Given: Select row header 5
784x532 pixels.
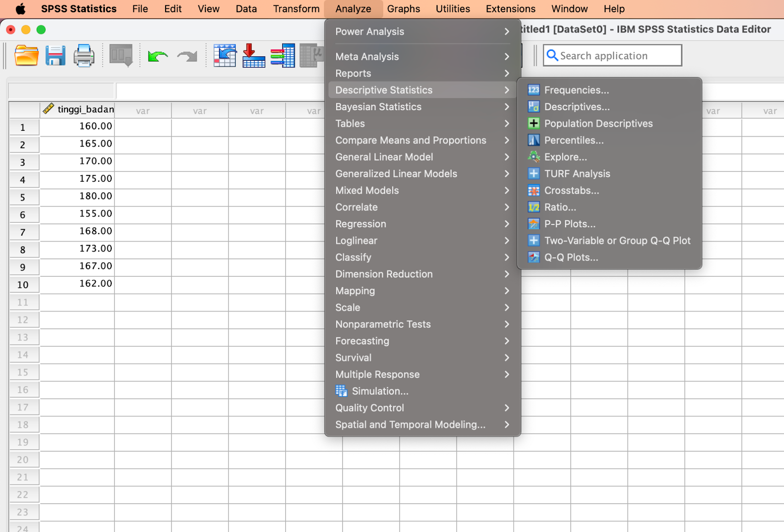Looking at the screenshot, I should click(24, 197).
